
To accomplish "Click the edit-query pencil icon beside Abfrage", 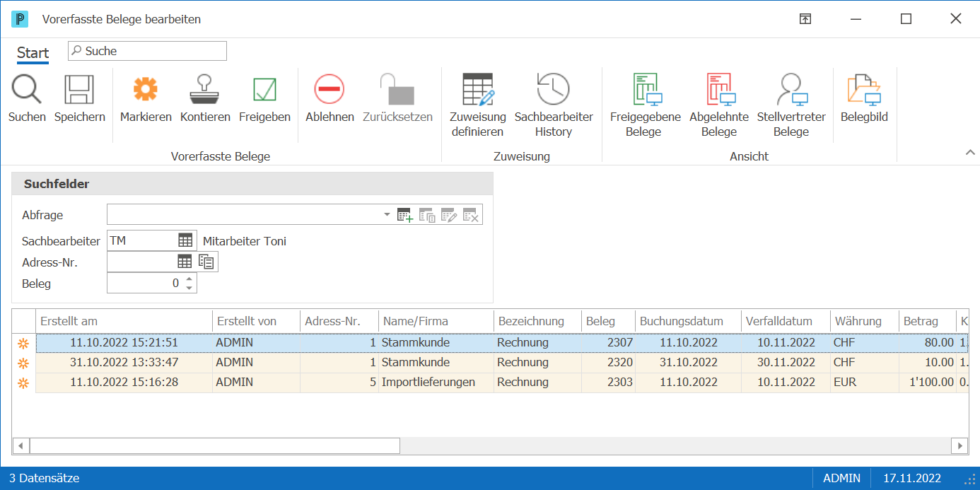I will 449,215.
